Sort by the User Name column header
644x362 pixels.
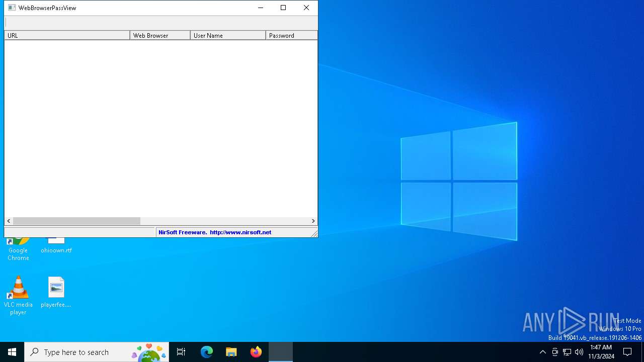point(228,35)
